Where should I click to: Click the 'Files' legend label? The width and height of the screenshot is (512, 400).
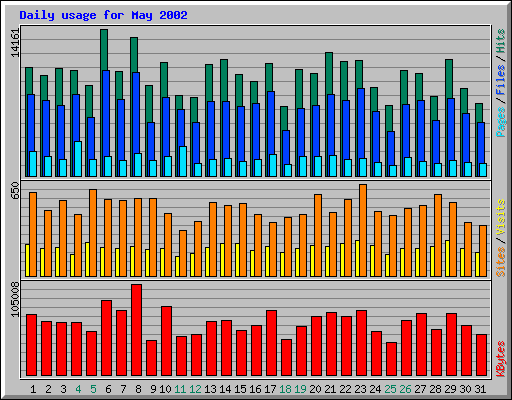pos(501,79)
